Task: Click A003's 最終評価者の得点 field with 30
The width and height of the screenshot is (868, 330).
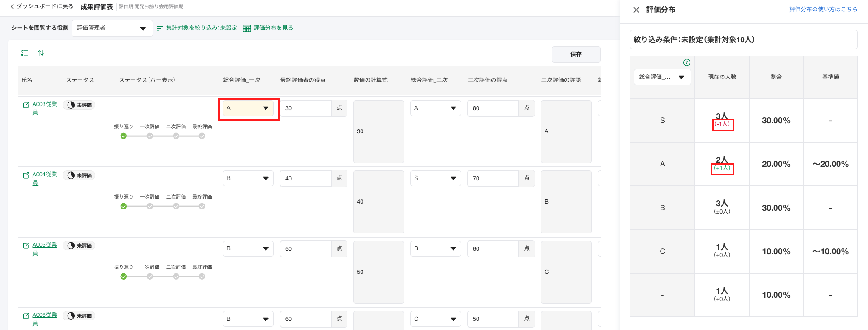Action: tap(305, 108)
